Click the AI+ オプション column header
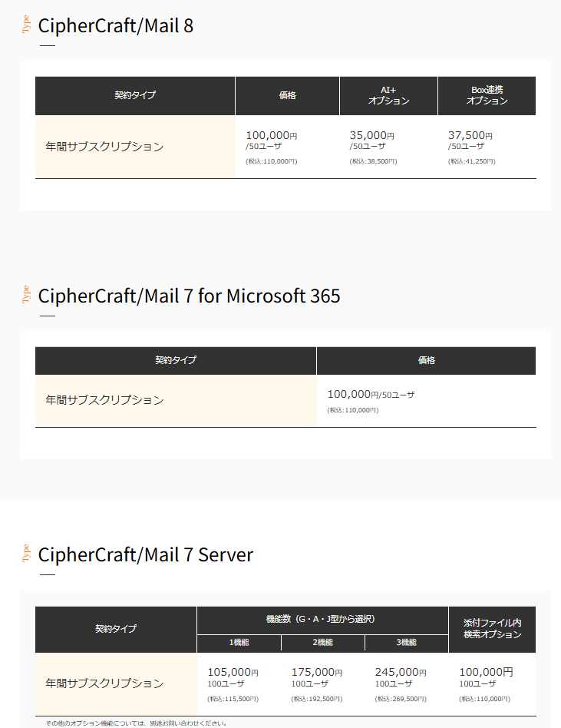The width and height of the screenshot is (561, 728). pos(388,95)
